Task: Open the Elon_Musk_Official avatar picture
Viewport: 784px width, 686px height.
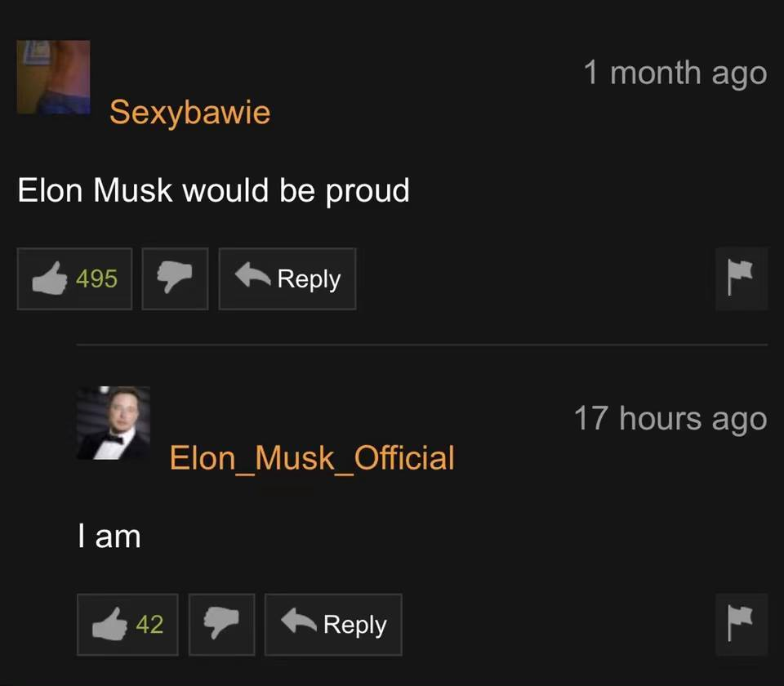Action: pos(114,423)
